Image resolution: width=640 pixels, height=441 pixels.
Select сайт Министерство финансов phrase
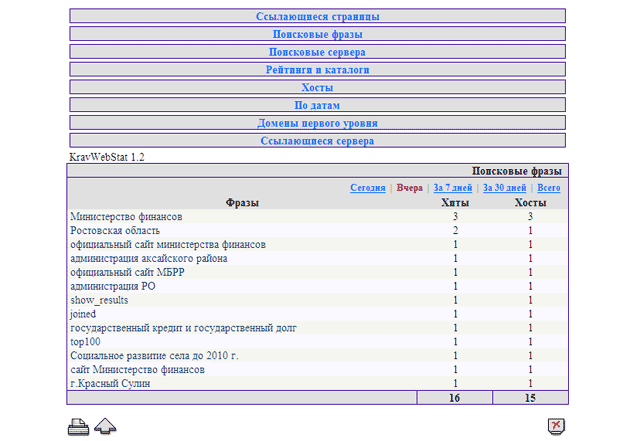pyautogui.click(x=137, y=370)
